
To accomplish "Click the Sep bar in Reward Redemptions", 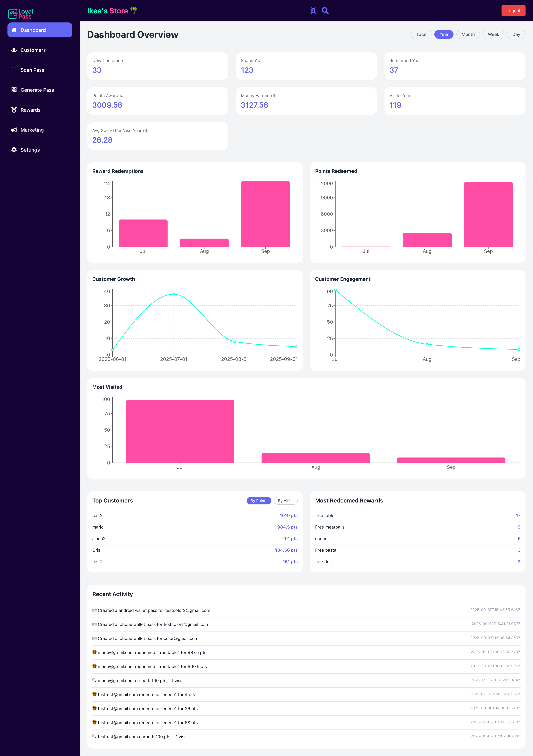I will (265, 214).
